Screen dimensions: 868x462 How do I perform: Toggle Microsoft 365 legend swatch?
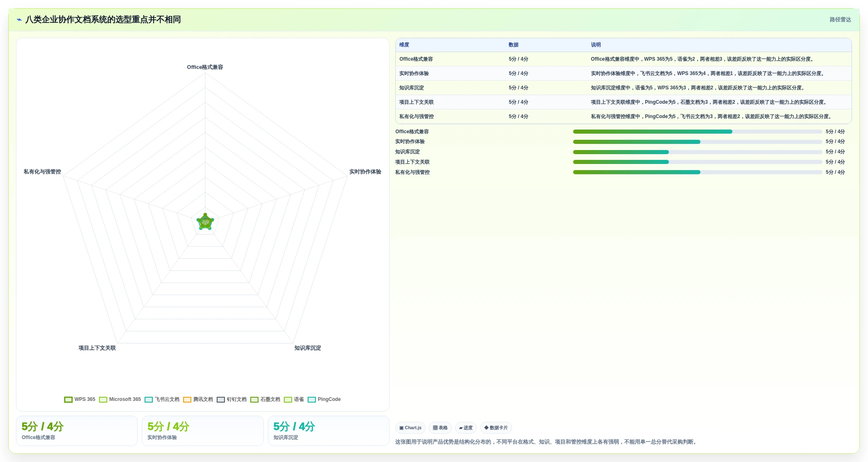[103, 400]
